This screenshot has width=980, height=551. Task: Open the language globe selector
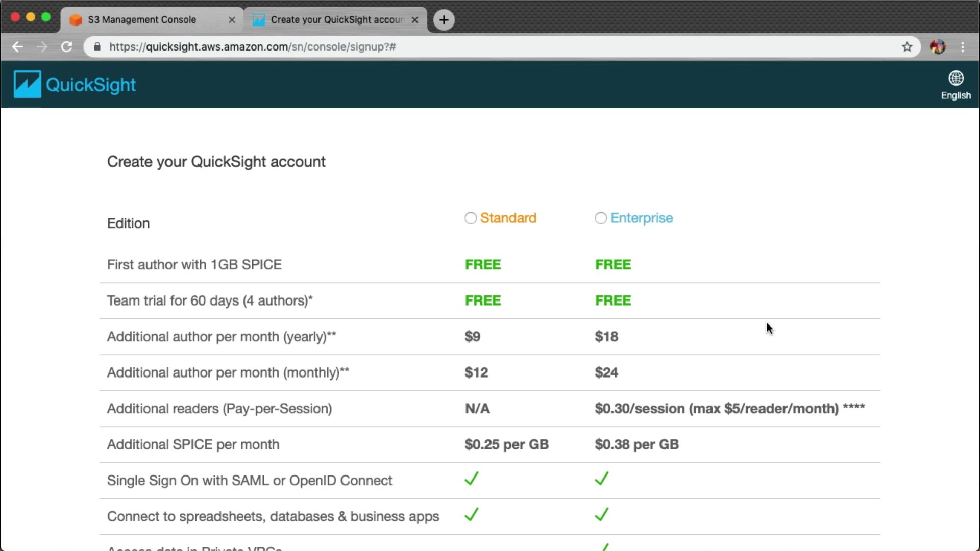point(955,78)
